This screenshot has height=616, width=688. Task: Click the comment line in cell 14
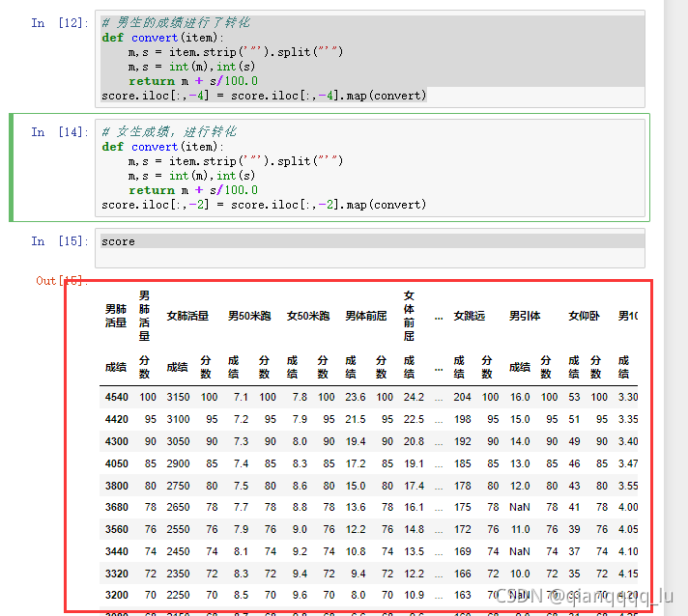point(169,131)
